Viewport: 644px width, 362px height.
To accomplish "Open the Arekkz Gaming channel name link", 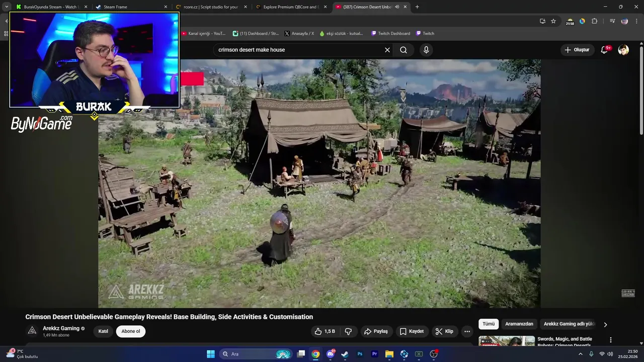I will click(61, 328).
